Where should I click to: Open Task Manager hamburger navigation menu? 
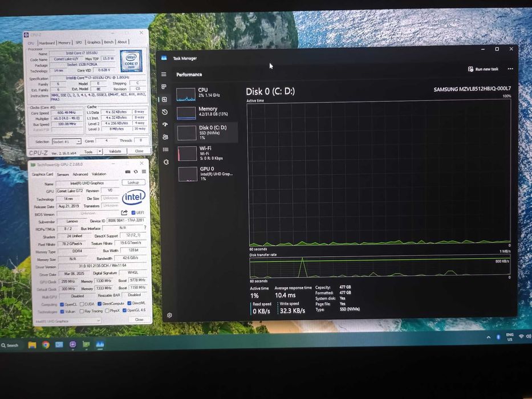pos(164,74)
